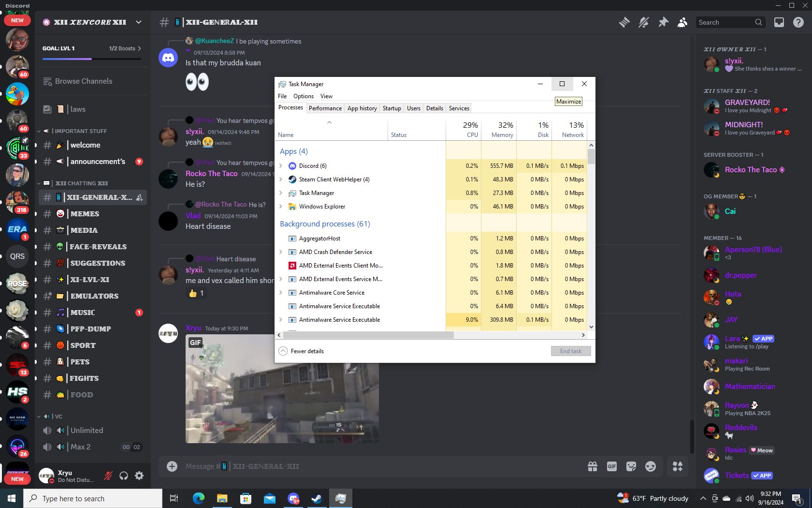This screenshot has height=508, width=812.
Task: Open notification settings bell icon
Action: (x=643, y=22)
